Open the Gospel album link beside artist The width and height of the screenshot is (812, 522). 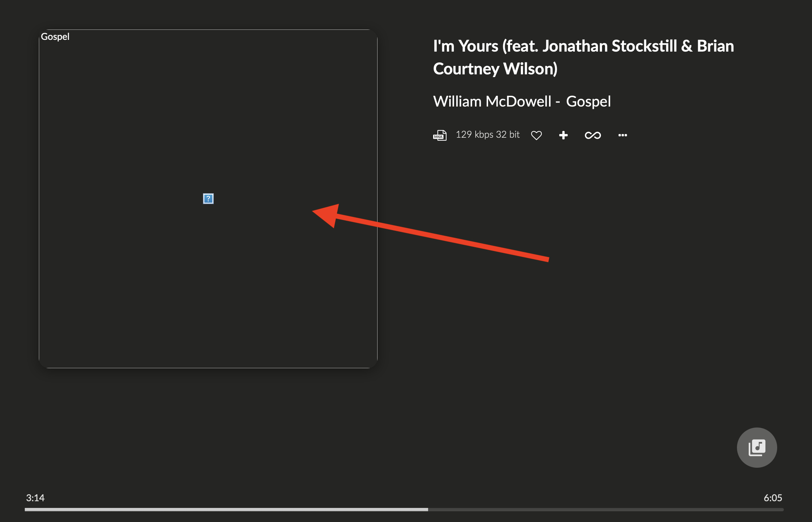(x=588, y=101)
